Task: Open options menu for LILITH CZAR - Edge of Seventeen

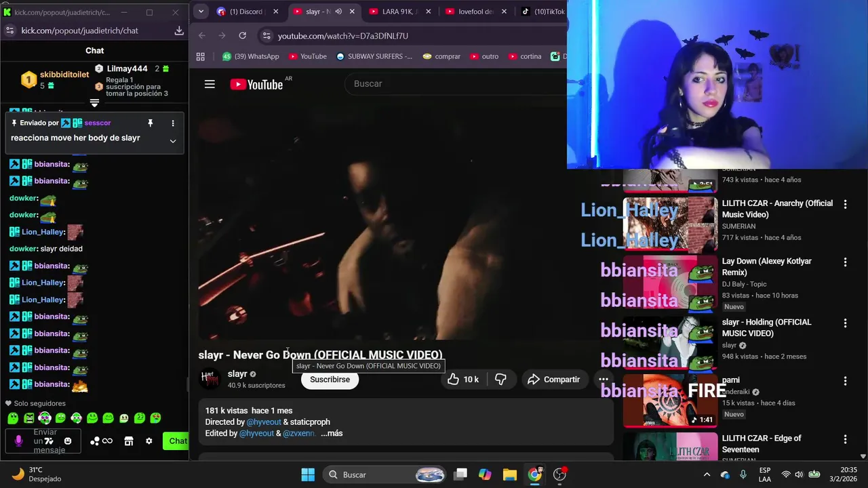Action: pyautogui.click(x=845, y=439)
